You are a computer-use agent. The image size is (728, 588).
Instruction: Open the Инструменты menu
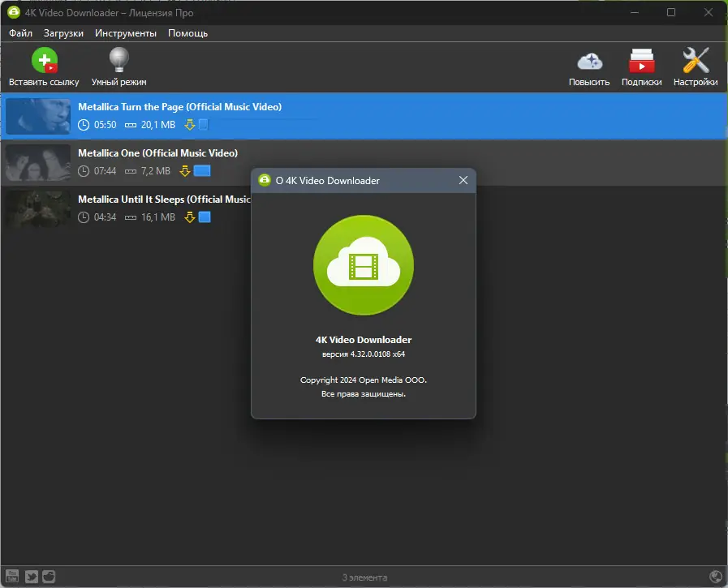click(x=125, y=33)
